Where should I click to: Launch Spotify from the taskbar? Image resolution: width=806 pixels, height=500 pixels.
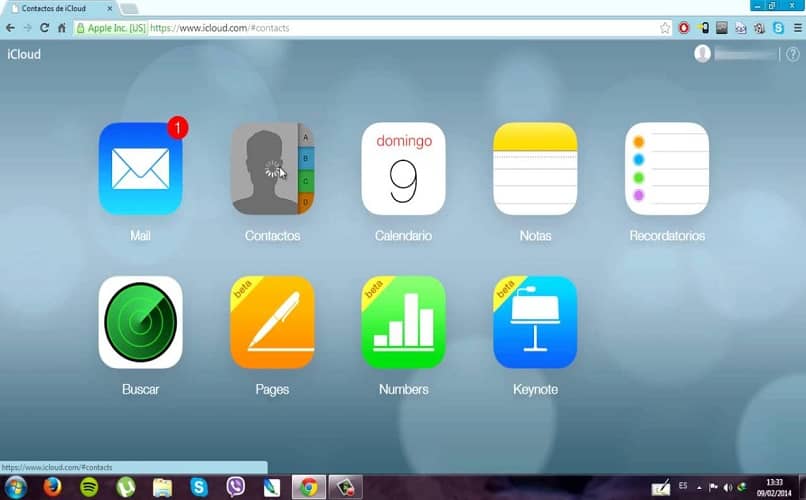point(89,487)
